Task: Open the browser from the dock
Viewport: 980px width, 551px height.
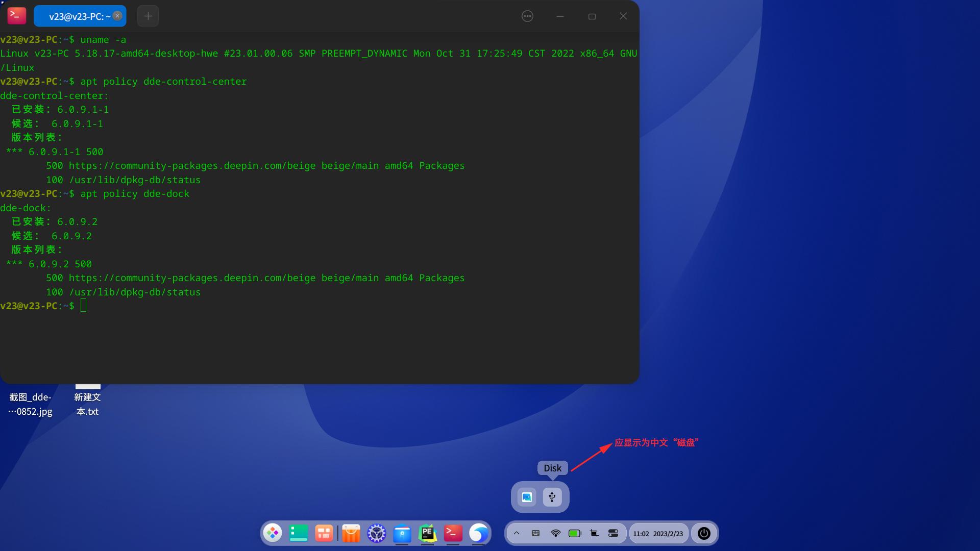Action: point(478,533)
